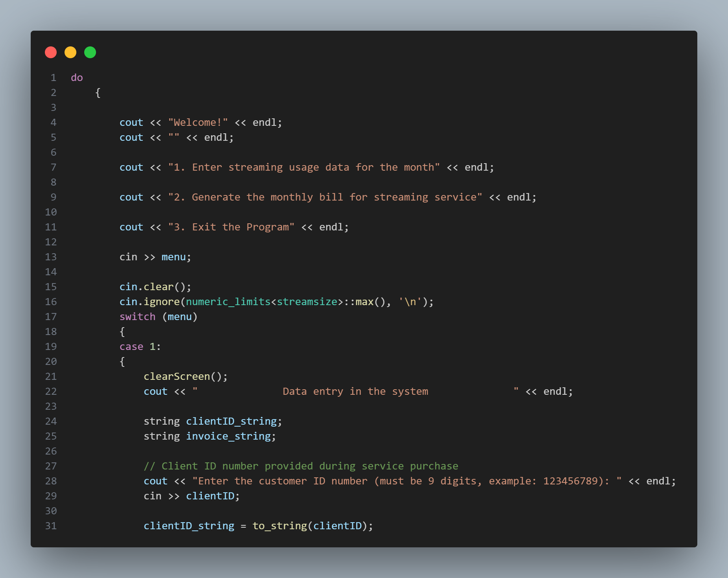This screenshot has height=578, width=728.
Task: Click "Data entry in the system" text
Action: (355, 392)
